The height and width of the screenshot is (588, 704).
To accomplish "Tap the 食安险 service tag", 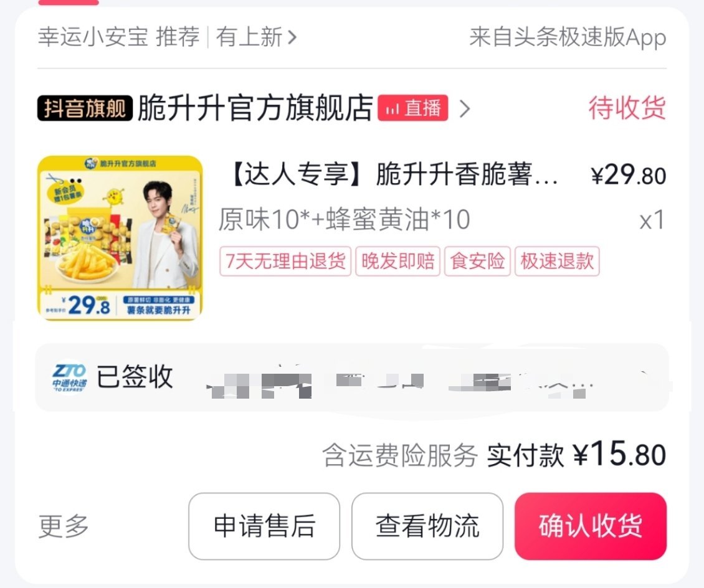I will tap(477, 261).
